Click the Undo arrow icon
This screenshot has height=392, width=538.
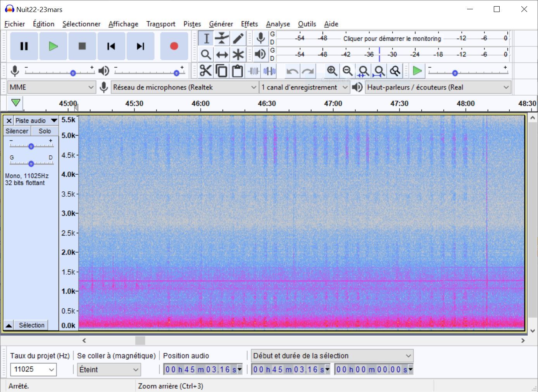click(292, 71)
